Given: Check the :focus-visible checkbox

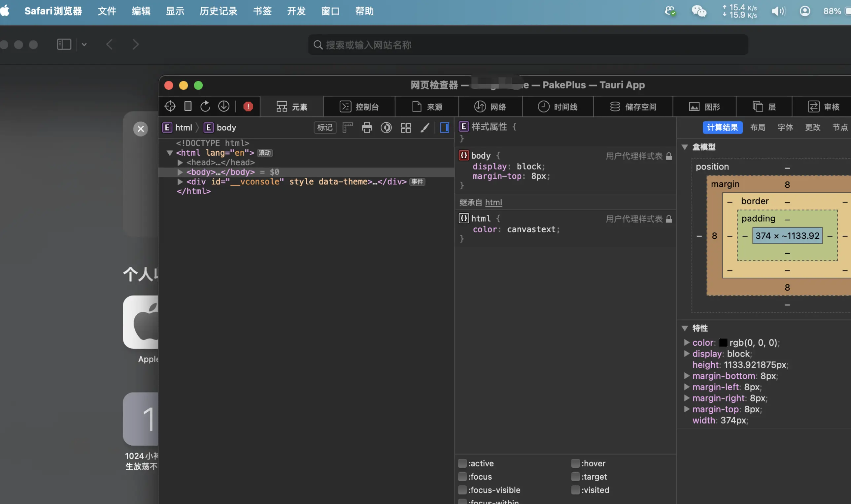Looking at the screenshot, I should point(462,490).
